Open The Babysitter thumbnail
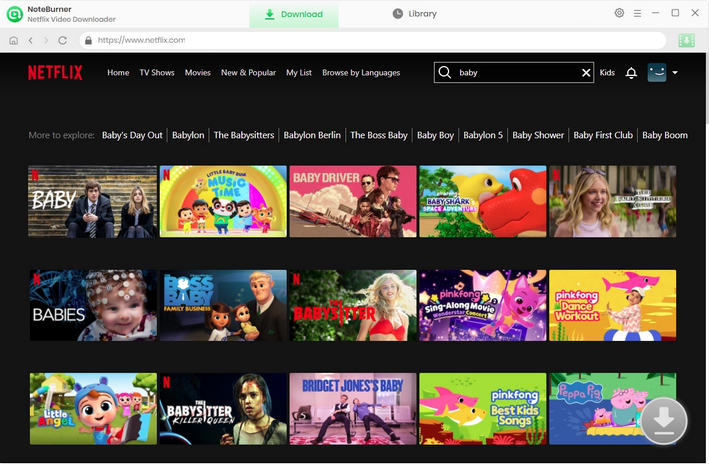The height and width of the screenshot is (464, 709). point(353,305)
